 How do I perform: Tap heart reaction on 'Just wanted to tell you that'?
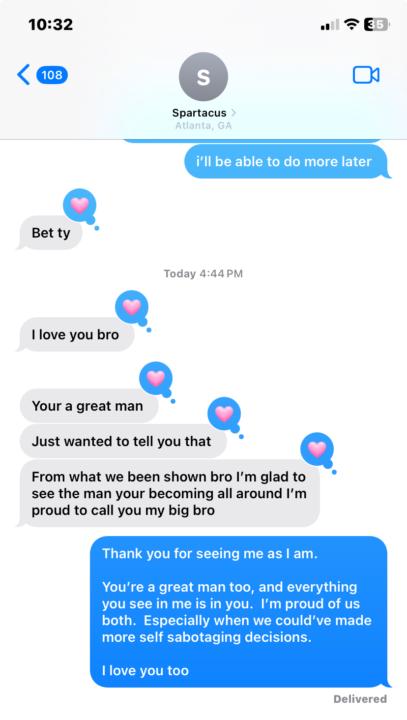(x=224, y=414)
